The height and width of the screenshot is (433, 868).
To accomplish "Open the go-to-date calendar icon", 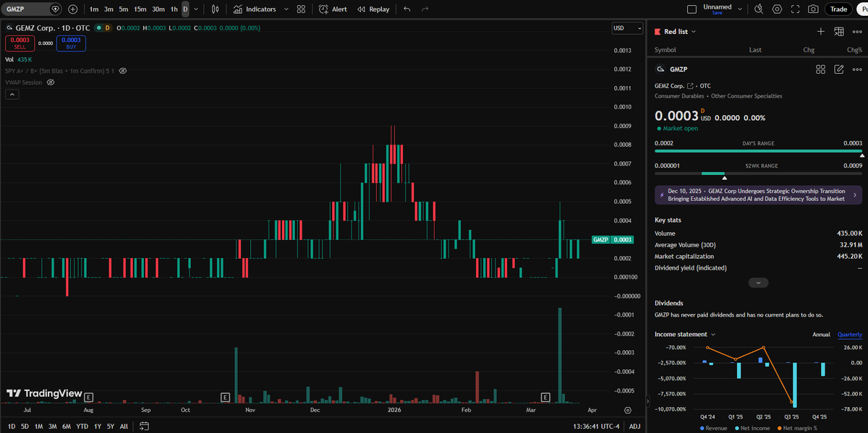I will point(145,426).
